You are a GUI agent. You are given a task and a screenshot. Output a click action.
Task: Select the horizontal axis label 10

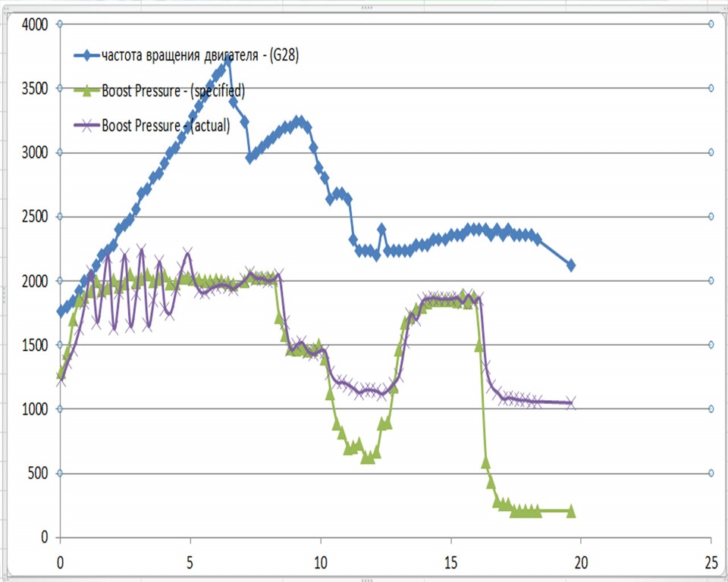[x=320, y=563]
